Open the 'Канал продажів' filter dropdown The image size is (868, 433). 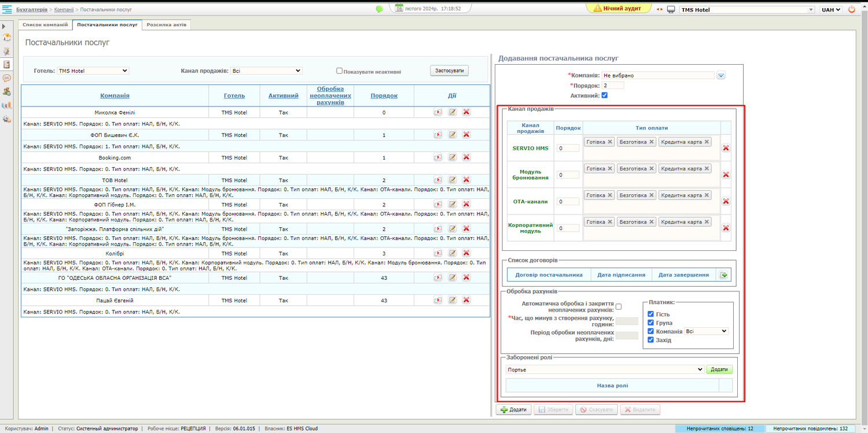point(266,71)
